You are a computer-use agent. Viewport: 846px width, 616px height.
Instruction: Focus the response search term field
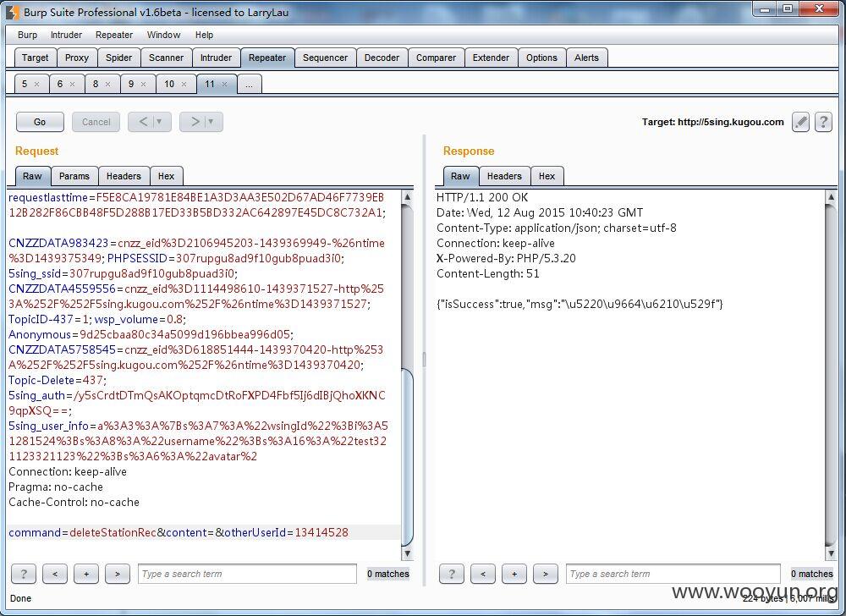pos(673,574)
